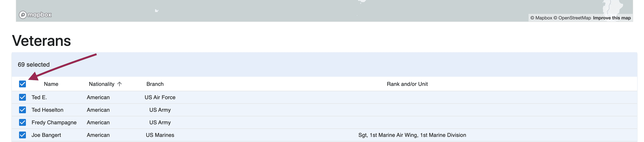Click the Ted E. name cell
This screenshot has width=644, height=142.
pos(39,97)
